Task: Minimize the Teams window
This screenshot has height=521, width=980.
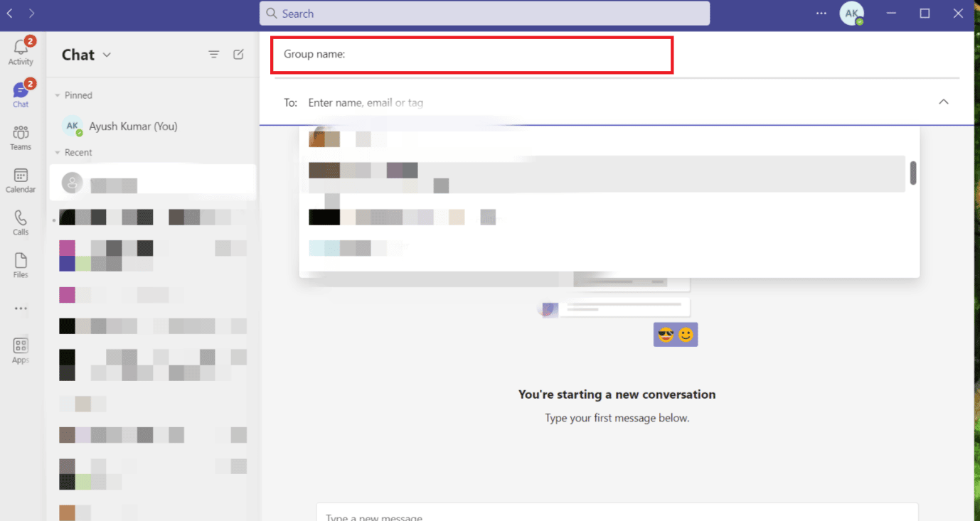Action: [x=892, y=14]
